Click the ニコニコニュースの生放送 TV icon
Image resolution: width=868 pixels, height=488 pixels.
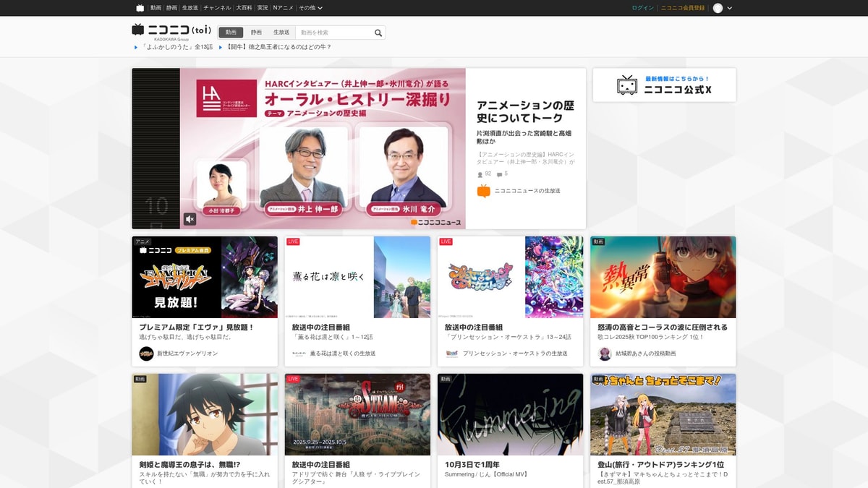pyautogui.click(x=485, y=192)
